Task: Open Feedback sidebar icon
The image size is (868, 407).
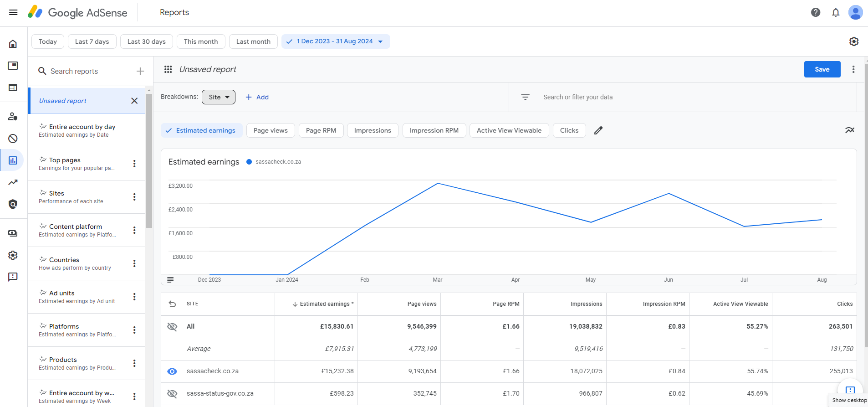Action: click(x=13, y=277)
